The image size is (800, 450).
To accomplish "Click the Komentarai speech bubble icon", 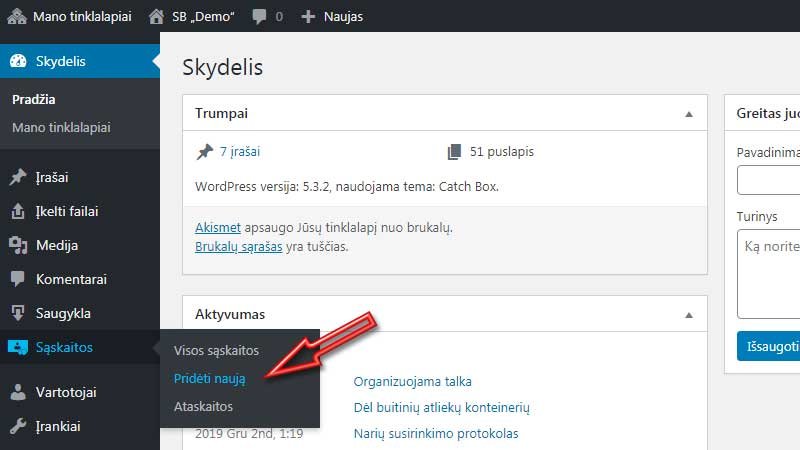I will (x=17, y=279).
